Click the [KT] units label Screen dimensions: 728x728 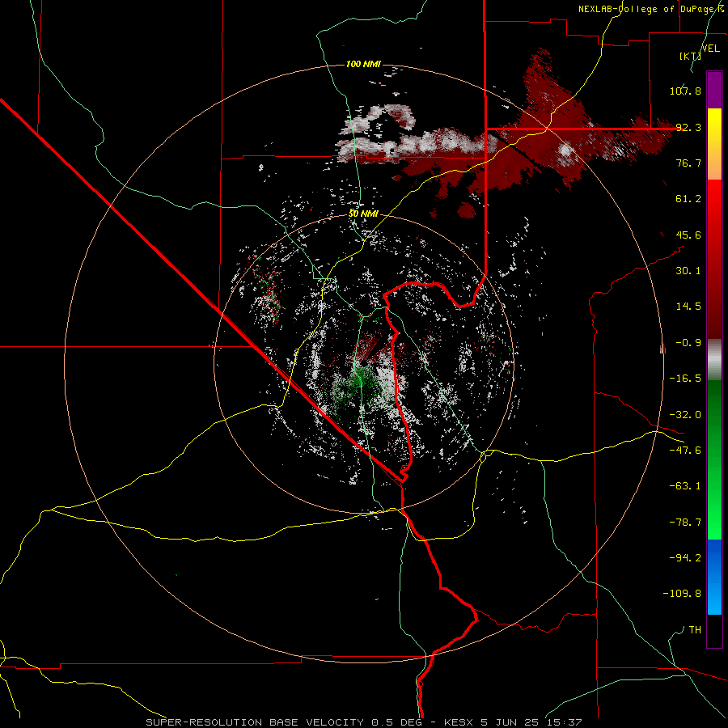click(x=690, y=56)
